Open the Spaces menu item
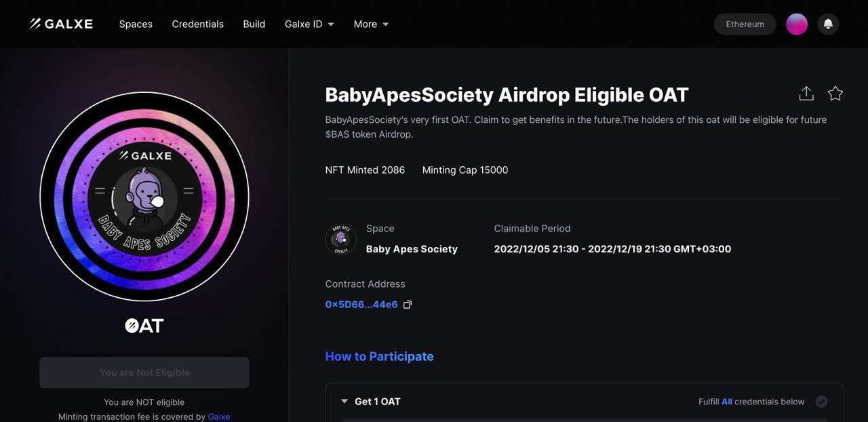This screenshot has width=868, height=422. coord(136,24)
